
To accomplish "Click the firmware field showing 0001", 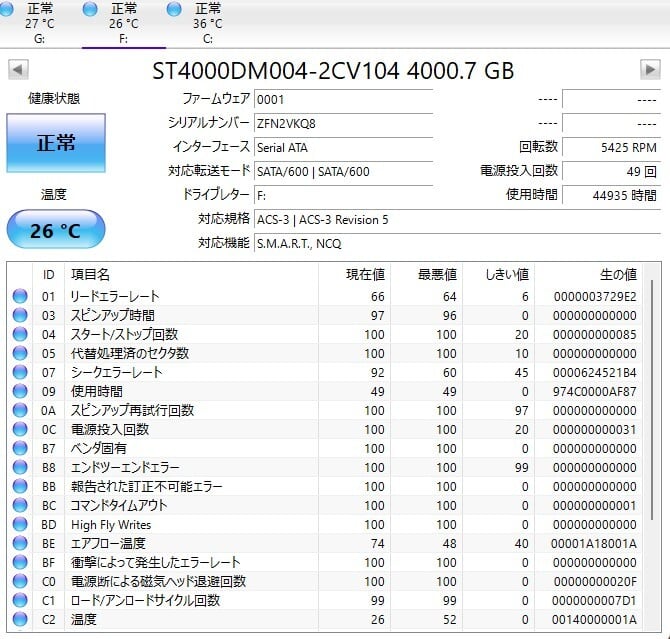I will [x=344, y=100].
